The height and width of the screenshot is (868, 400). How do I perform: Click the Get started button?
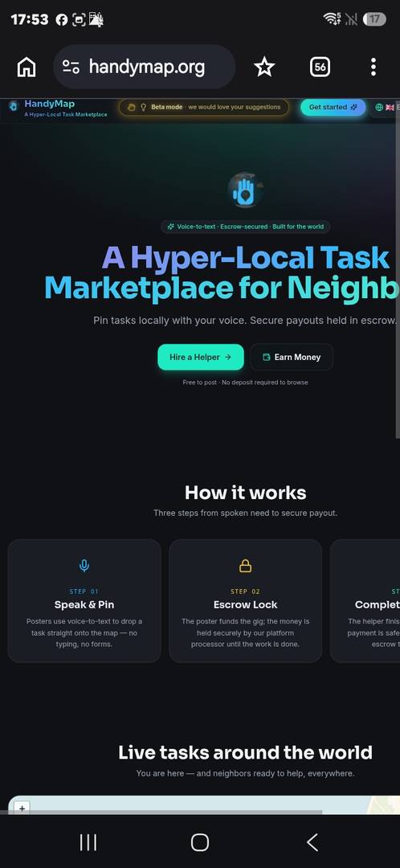(333, 108)
